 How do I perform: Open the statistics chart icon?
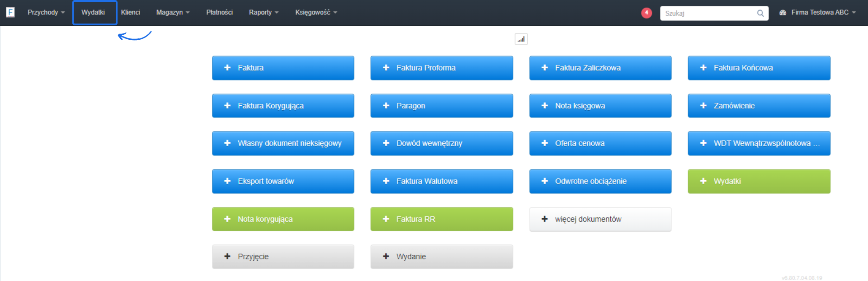tap(521, 39)
